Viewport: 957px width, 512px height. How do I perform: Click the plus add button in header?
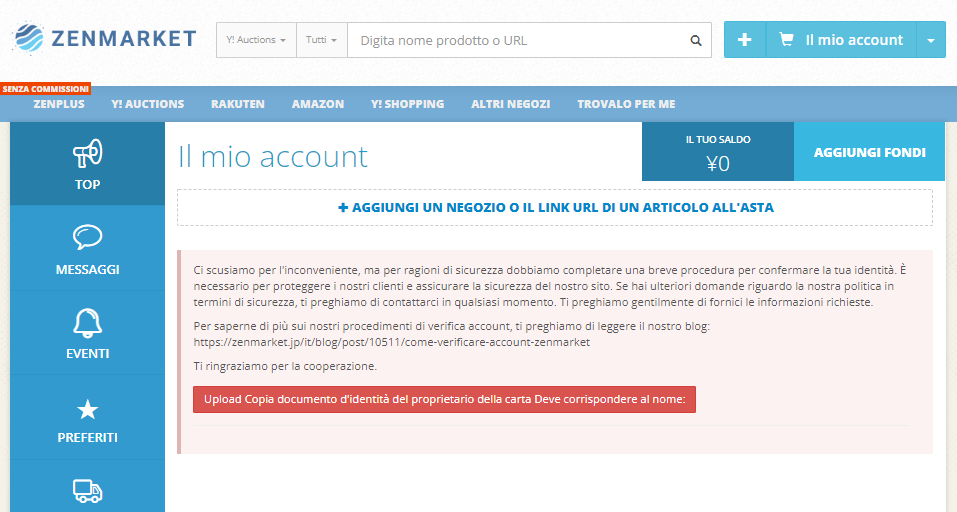pos(745,40)
